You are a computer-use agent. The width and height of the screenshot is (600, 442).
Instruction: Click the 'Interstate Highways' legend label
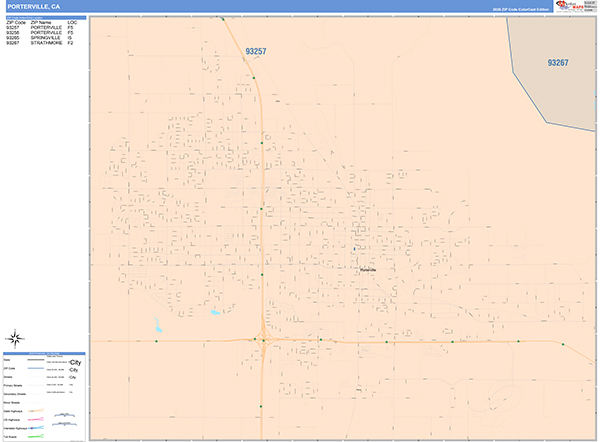coord(15,428)
